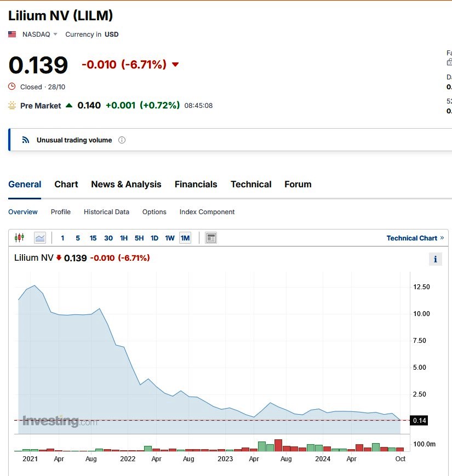Click the clock icon next to Closed

tap(12, 87)
